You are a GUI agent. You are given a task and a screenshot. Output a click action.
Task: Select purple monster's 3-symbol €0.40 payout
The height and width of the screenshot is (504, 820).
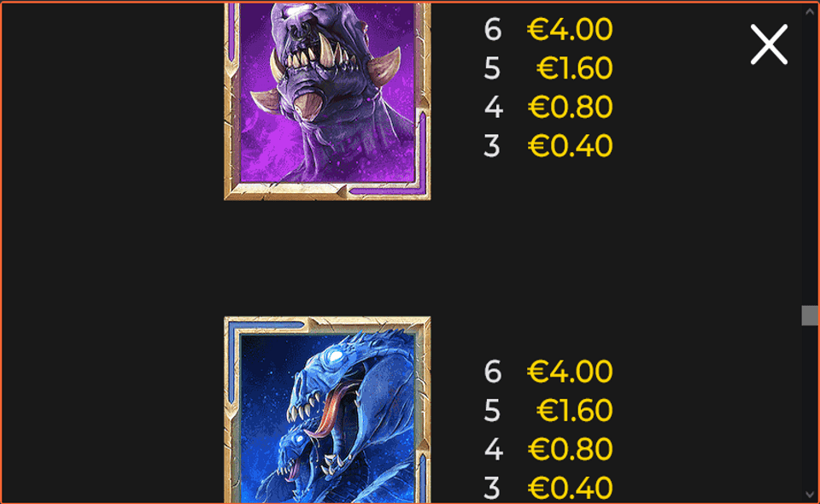(570, 146)
